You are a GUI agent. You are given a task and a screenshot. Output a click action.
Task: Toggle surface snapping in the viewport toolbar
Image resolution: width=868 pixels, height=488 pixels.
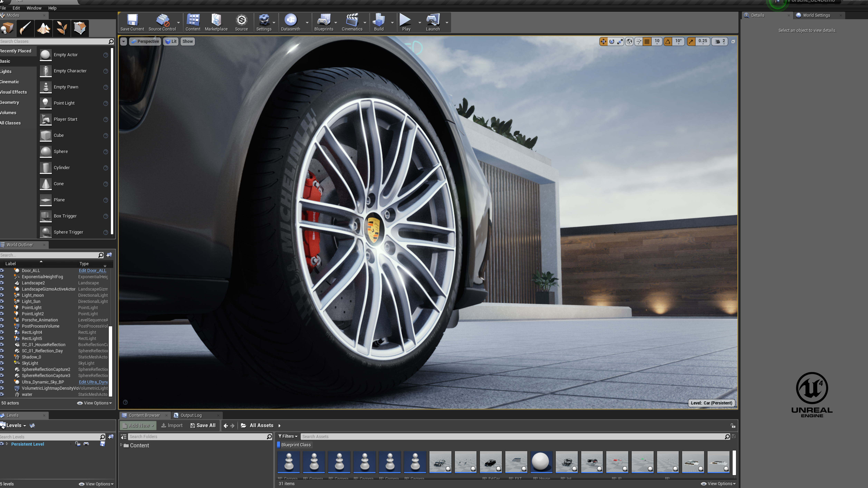[639, 41]
